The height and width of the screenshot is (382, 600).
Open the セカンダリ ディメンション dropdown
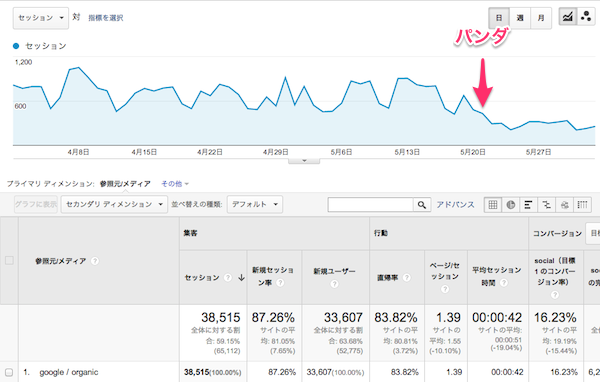click(x=114, y=204)
